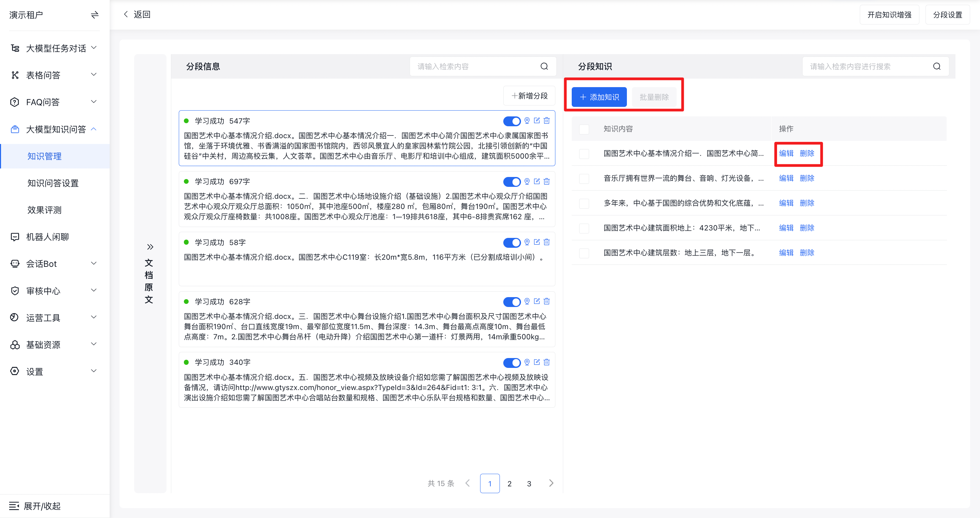Check the box for 国图艺术中心基本情况介绍一 knowledge row
Screen dimensions: 980x518
584,153
